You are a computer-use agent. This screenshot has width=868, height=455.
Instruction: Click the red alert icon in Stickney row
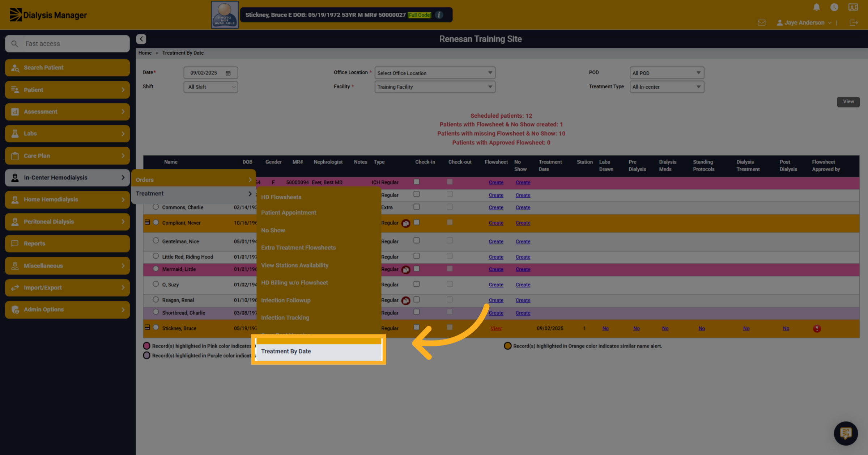[817, 328]
